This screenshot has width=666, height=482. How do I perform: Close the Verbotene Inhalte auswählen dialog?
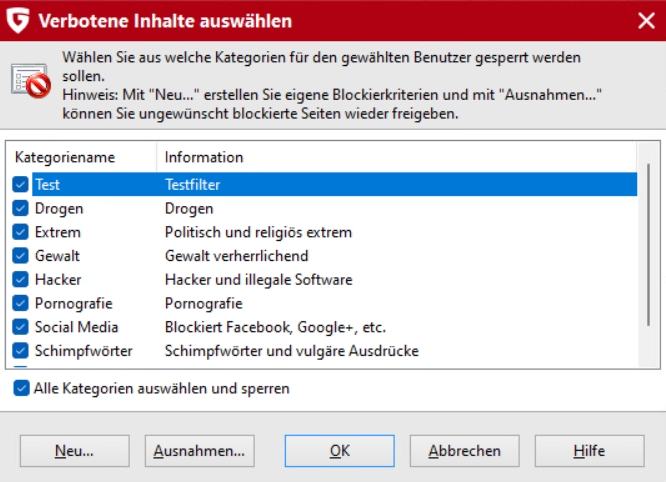tap(646, 20)
